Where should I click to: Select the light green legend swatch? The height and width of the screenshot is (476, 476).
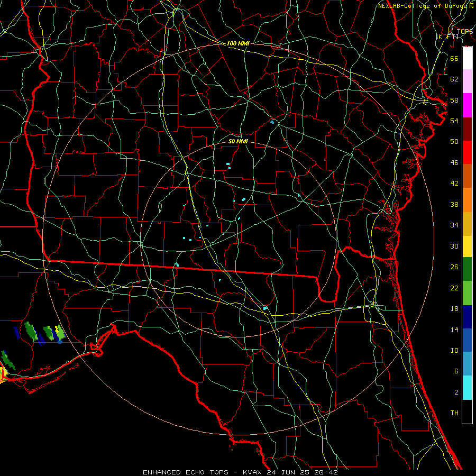[x=467, y=293]
